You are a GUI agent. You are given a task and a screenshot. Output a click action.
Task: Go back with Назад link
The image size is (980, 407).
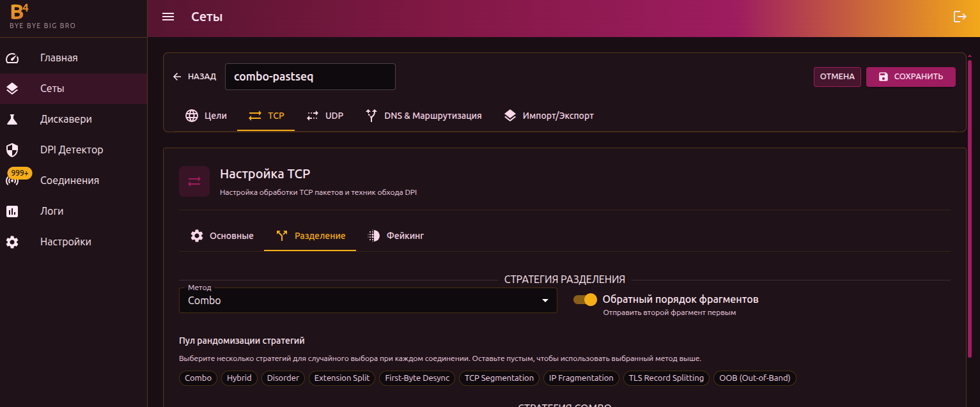[194, 77]
